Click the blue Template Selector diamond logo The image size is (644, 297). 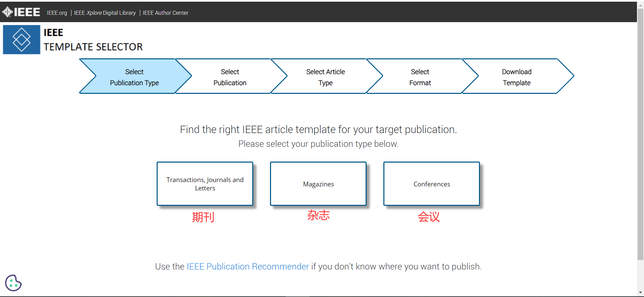coord(21,40)
